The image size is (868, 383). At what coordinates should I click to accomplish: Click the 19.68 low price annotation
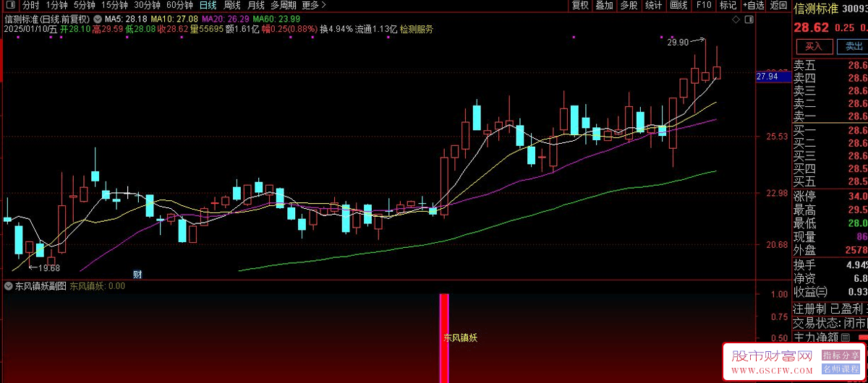[48, 268]
